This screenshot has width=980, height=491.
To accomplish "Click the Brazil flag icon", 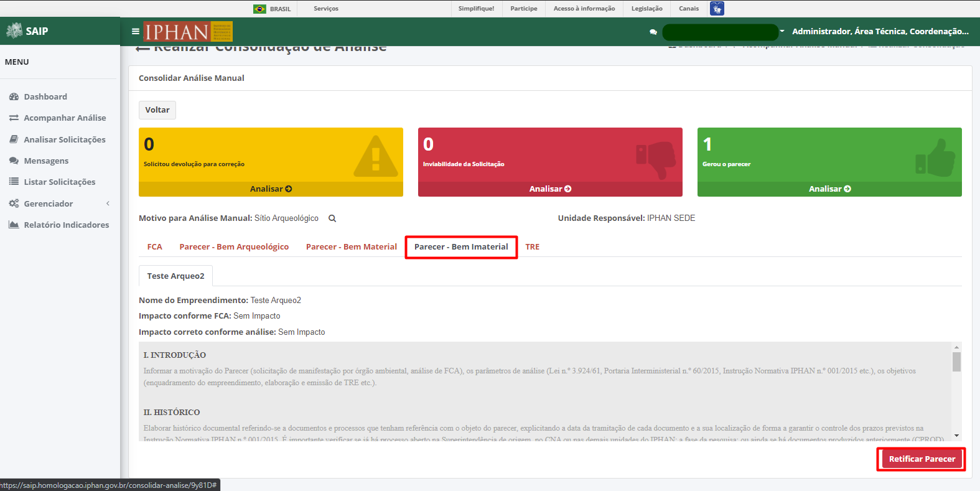I will coord(259,9).
